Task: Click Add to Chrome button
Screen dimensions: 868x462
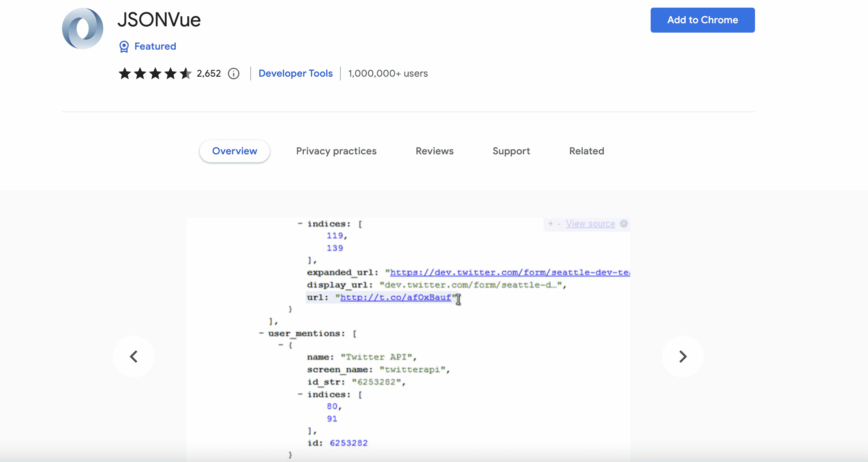Action: (703, 20)
